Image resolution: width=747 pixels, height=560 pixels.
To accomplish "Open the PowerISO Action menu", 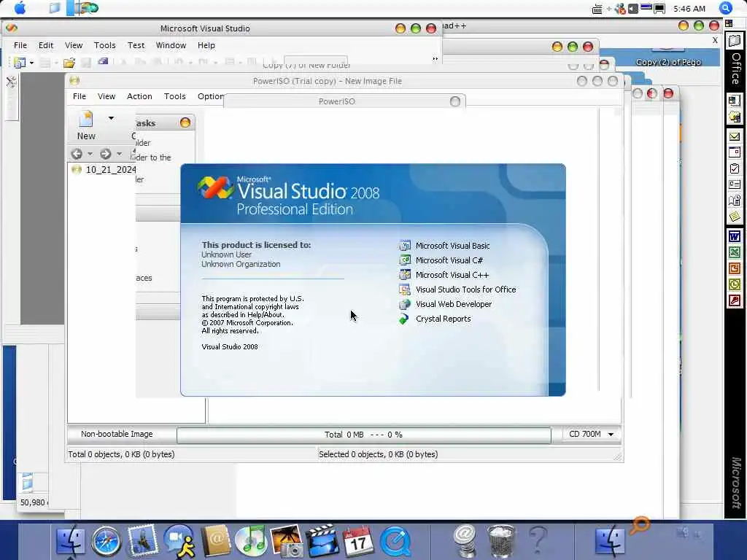I will 139,96.
